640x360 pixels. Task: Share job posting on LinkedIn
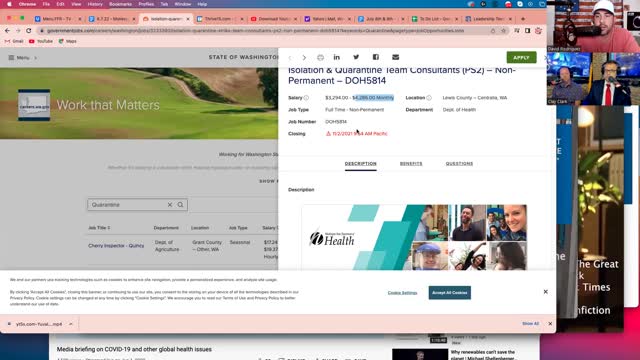337,57
